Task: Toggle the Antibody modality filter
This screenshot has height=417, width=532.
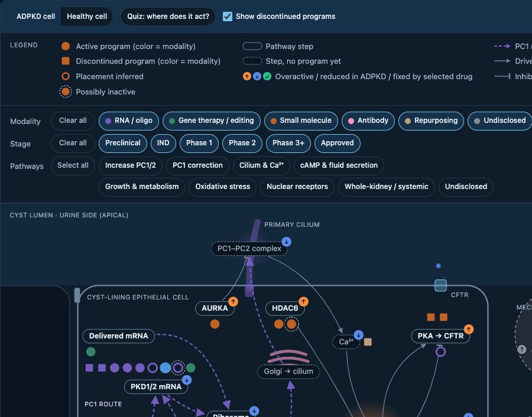Action: [x=368, y=120]
